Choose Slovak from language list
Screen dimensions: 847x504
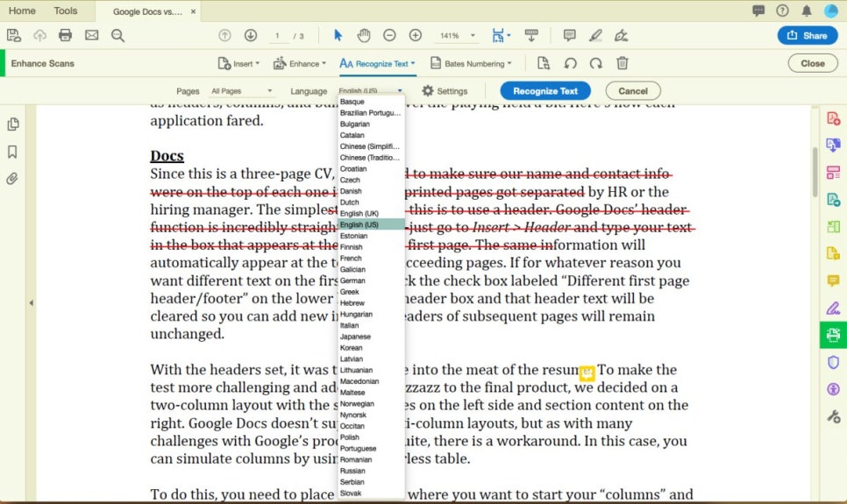pyautogui.click(x=371, y=493)
